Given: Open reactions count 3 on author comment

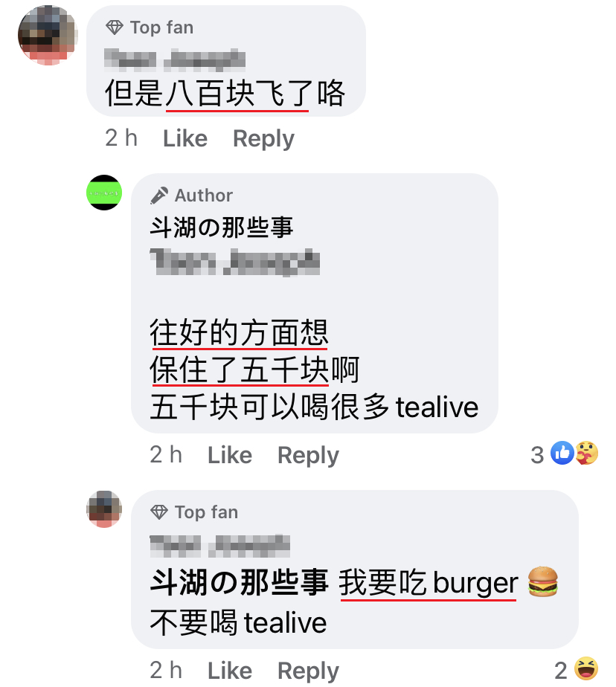Looking at the screenshot, I should coord(537,455).
